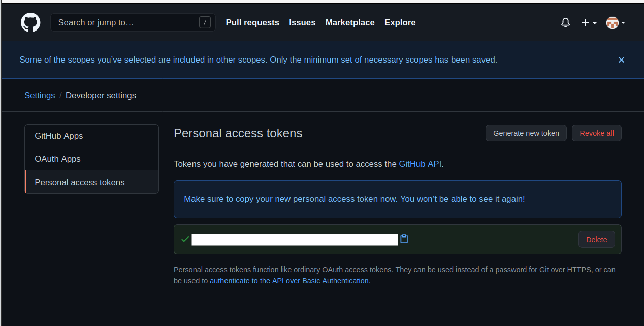Delete the newly generated token
The height and width of the screenshot is (326, 644).
coord(596,240)
